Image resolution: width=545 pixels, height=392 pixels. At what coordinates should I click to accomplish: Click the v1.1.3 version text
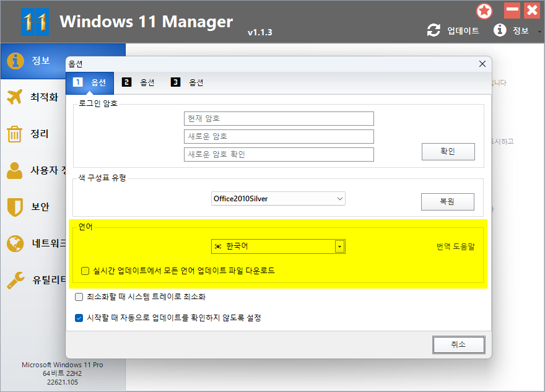tap(260, 32)
